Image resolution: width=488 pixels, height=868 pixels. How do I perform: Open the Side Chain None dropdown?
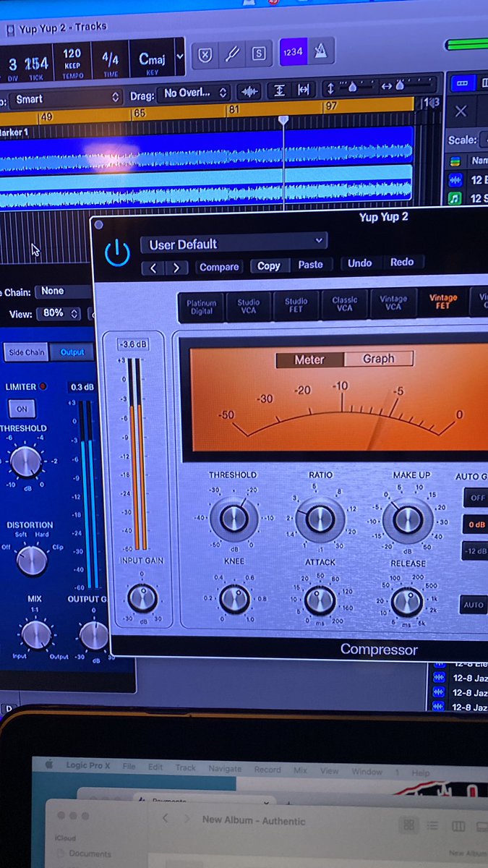pyautogui.click(x=64, y=291)
